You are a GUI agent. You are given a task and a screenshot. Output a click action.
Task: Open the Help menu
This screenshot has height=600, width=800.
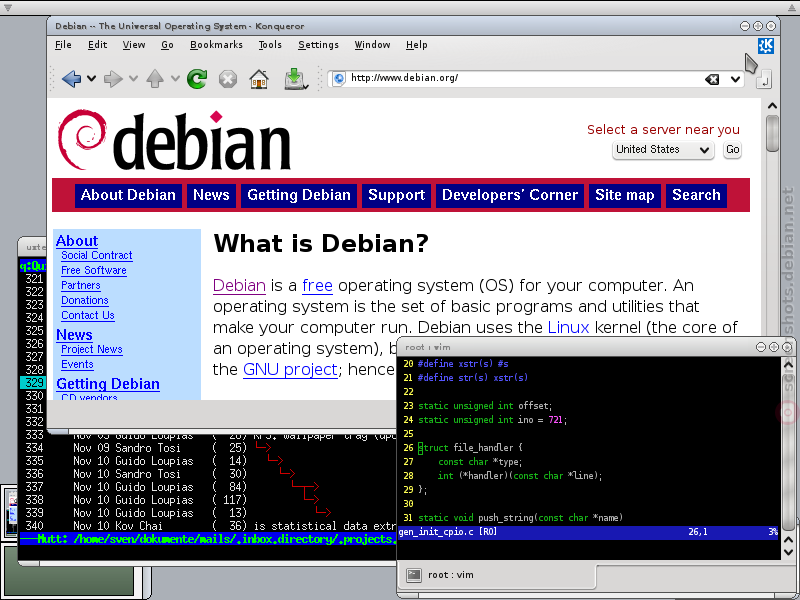point(417,45)
